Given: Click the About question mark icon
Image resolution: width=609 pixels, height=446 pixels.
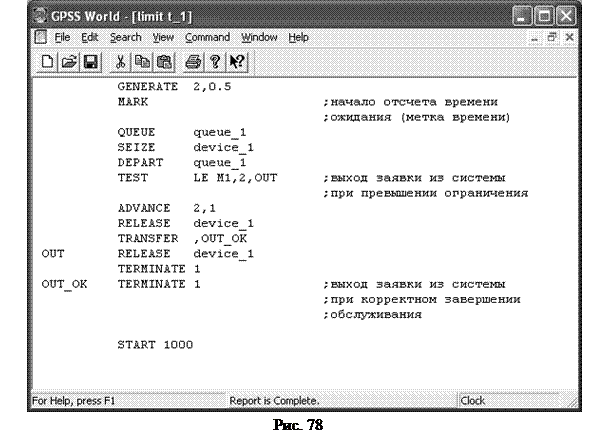Looking at the screenshot, I should click(215, 62).
